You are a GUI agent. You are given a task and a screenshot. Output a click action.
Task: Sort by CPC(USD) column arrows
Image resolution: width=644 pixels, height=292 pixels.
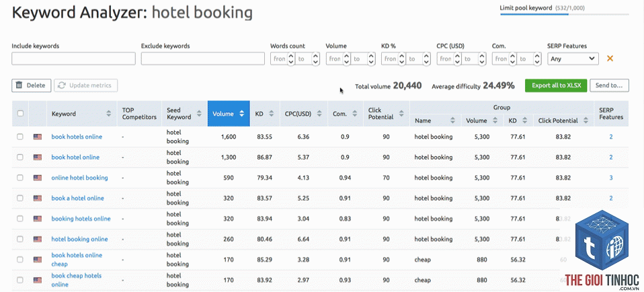coord(319,114)
